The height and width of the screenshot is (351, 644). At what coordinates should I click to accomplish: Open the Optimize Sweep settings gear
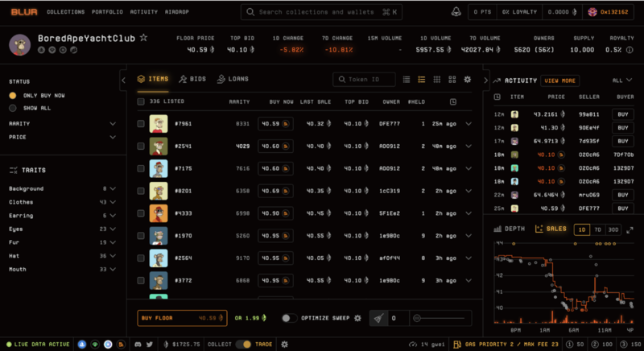point(357,318)
